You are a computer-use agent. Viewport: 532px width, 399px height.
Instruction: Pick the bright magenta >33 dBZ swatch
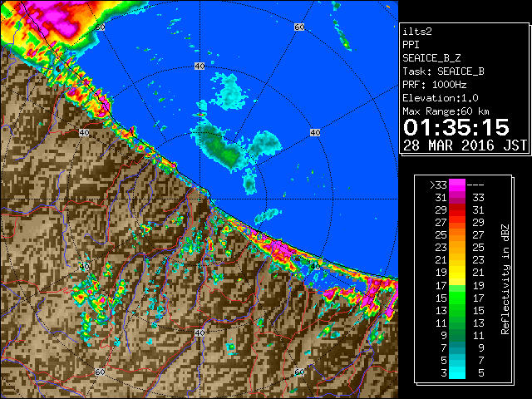(457, 185)
